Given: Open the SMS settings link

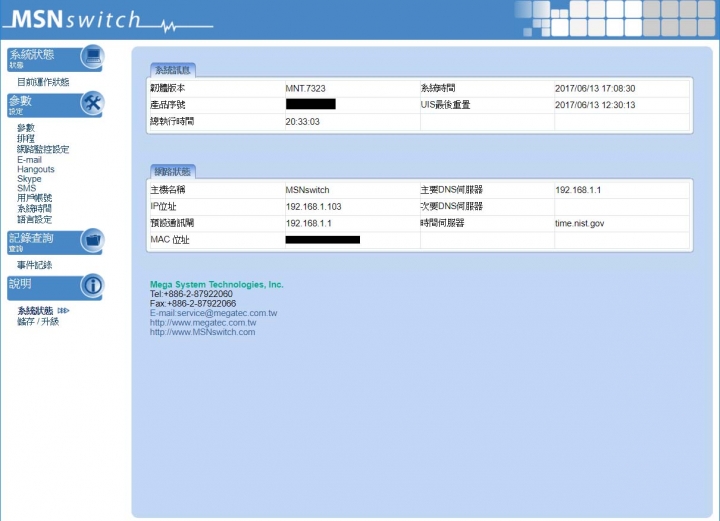Looking at the screenshot, I should (x=27, y=188).
